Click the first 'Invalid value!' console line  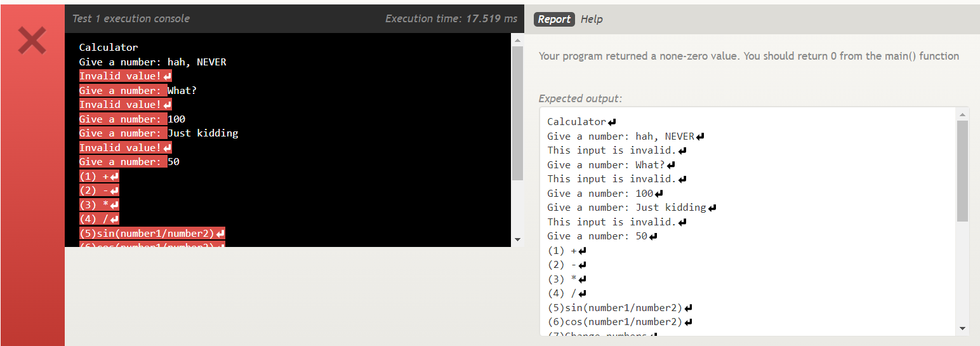point(125,76)
